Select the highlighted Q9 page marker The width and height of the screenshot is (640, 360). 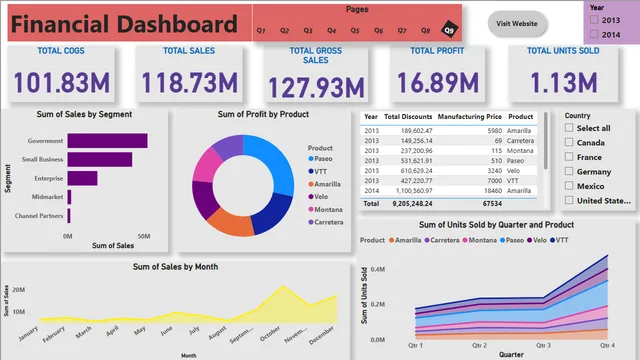(x=449, y=29)
